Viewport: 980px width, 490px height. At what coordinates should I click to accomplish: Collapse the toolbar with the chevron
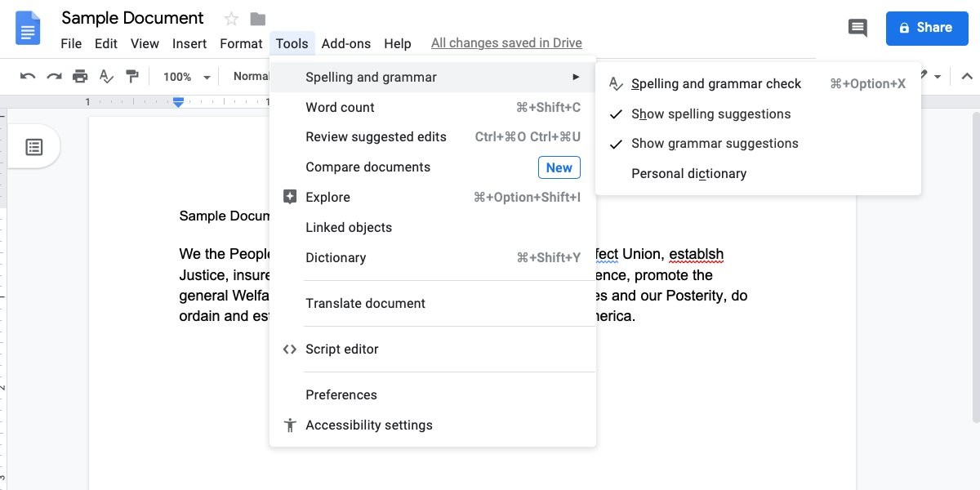966,75
